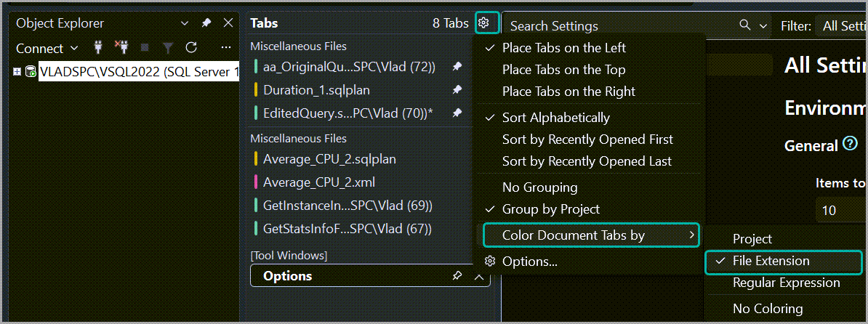Unpin the aa_OriginalQu tab
Viewport: 868px width, 324px height.
[x=457, y=67]
